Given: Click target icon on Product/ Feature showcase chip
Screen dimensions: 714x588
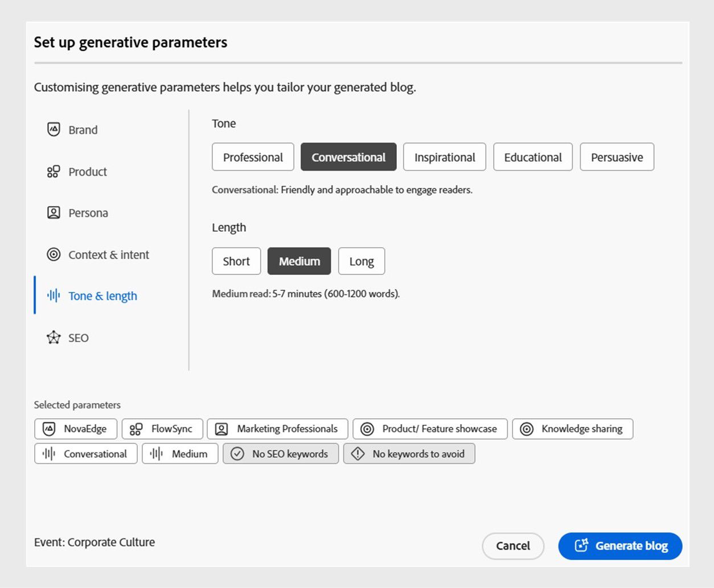Looking at the screenshot, I should click(367, 429).
